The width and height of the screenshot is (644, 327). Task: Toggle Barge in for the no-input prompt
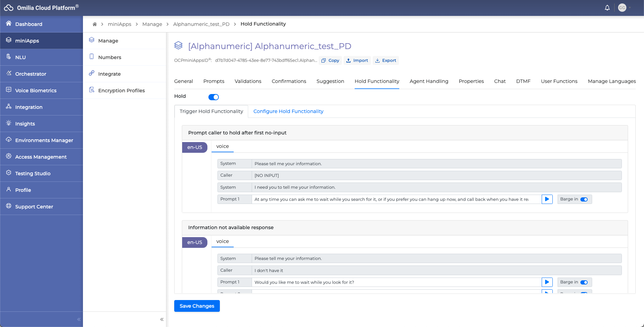point(584,199)
